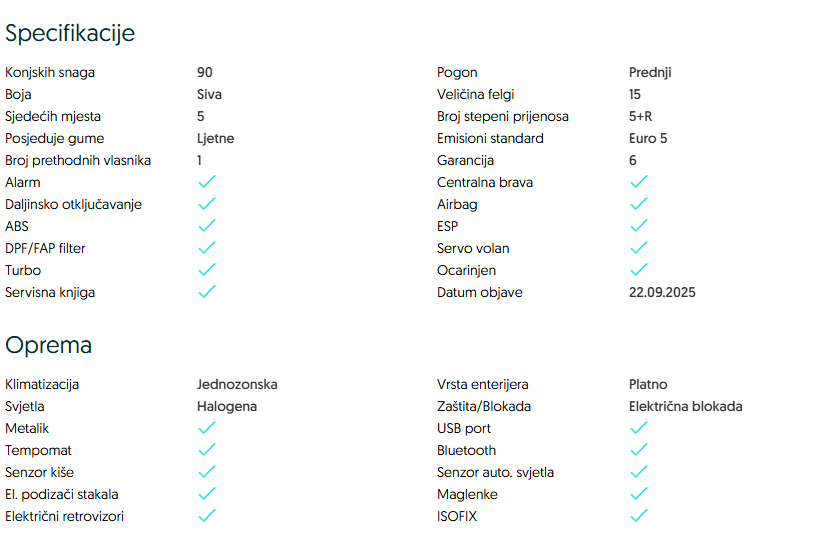The width and height of the screenshot is (816, 554).
Task: Click the ABS checkmark icon
Action: click(x=207, y=226)
